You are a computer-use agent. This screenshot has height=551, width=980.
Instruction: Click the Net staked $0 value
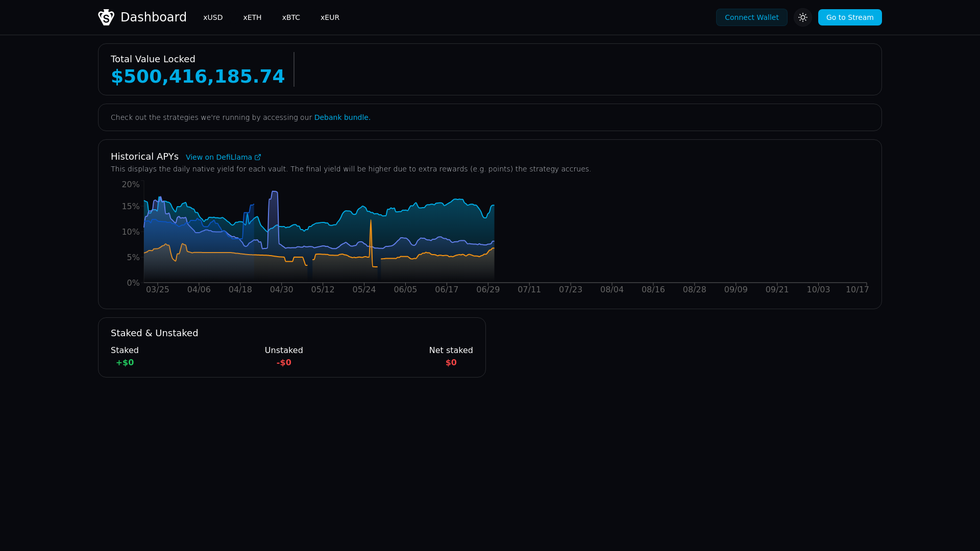451,363
